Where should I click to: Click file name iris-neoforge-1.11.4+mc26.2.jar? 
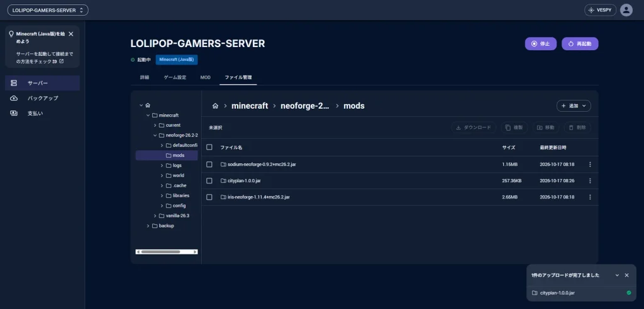[x=258, y=197]
